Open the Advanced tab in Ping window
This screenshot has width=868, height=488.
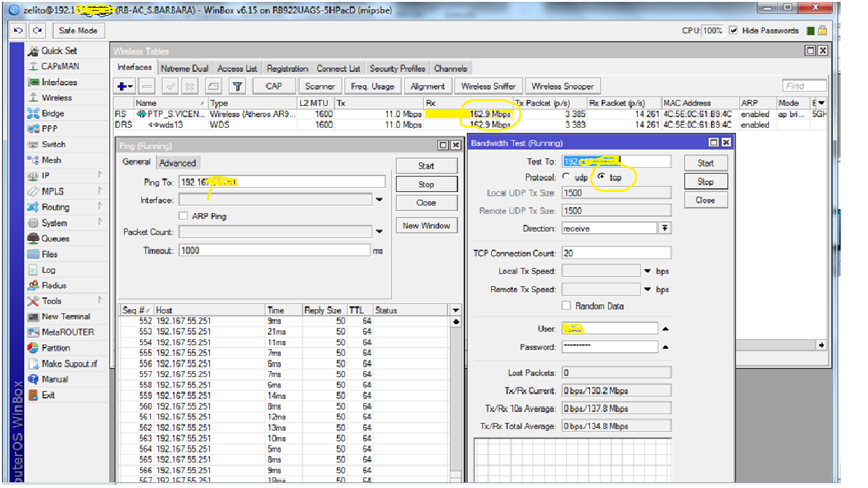177,163
